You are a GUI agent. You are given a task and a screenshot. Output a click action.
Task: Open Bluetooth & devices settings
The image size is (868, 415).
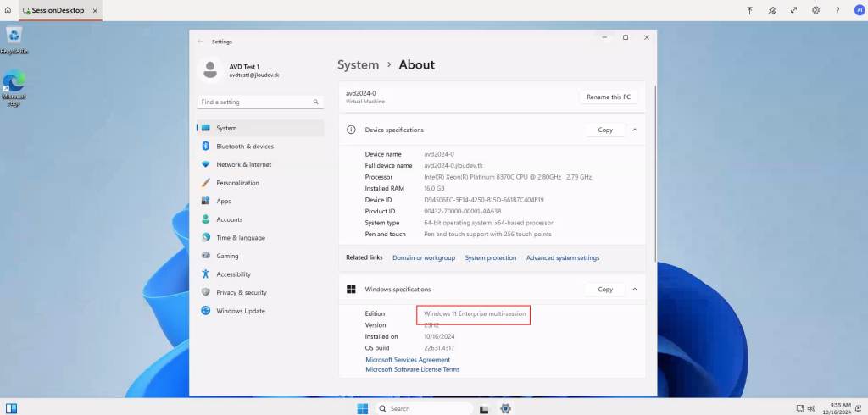[x=260, y=146]
